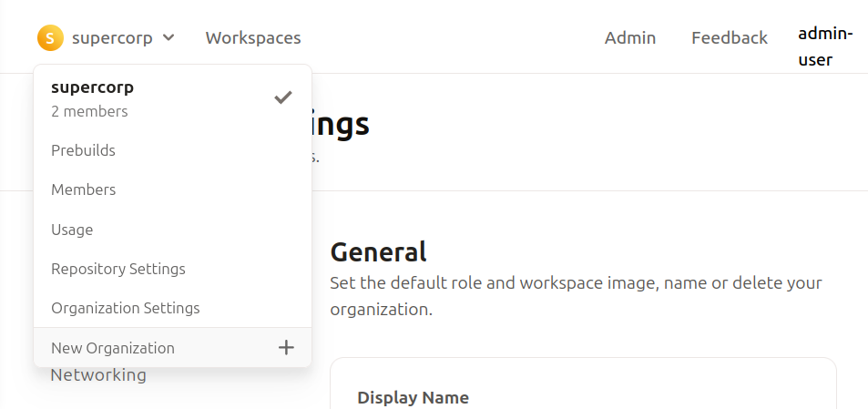Click the checkmark next to supercorp
This screenshot has height=409, width=868.
coord(283,98)
